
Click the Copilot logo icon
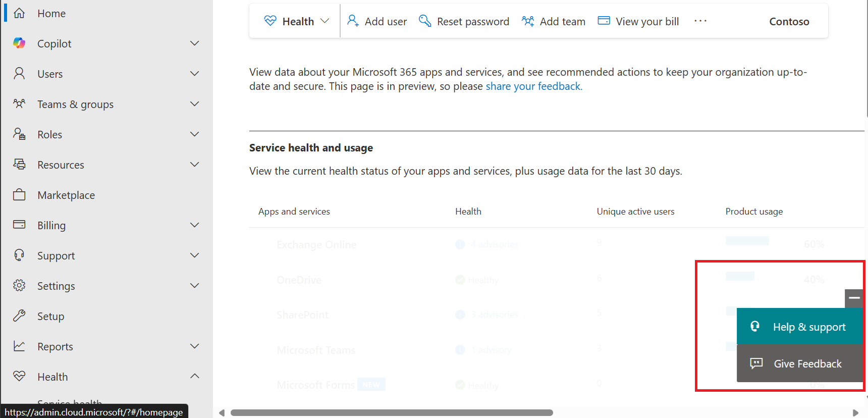click(x=19, y=43)
